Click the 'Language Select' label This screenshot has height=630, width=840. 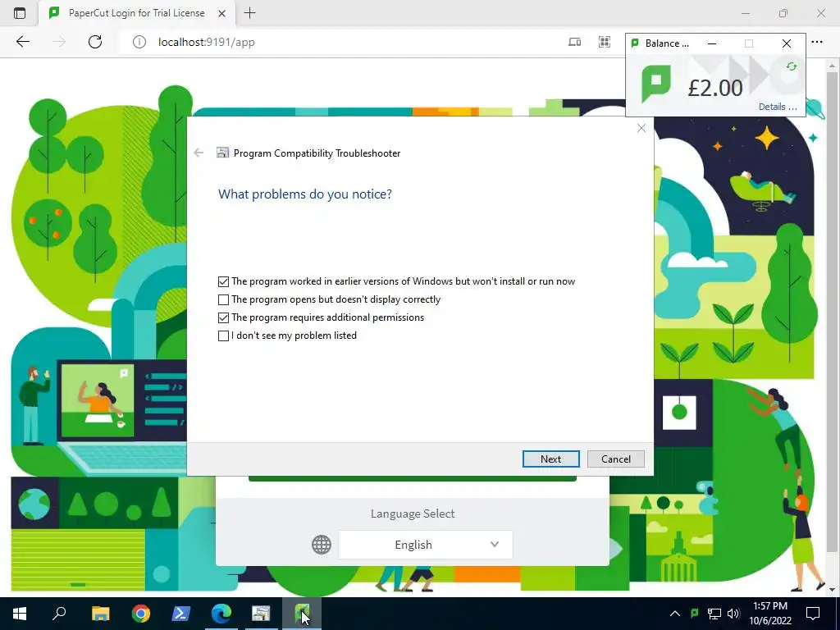pyautogui.click(x=413, y=514)
